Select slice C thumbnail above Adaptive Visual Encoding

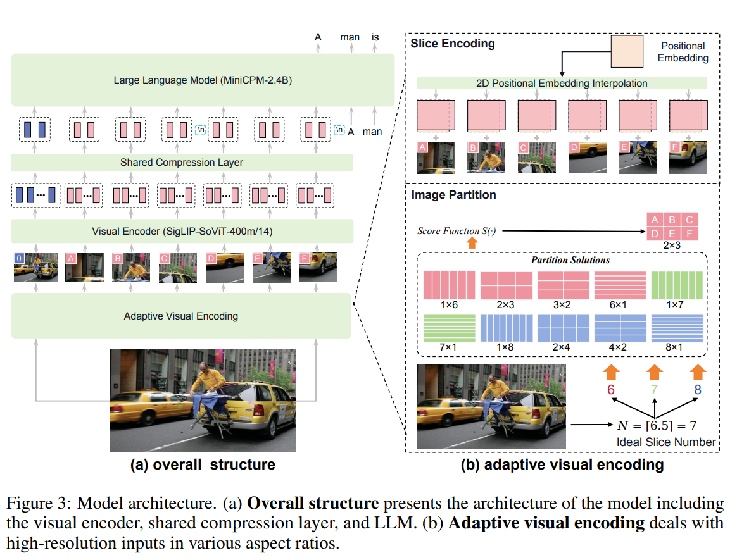(178, 267)
